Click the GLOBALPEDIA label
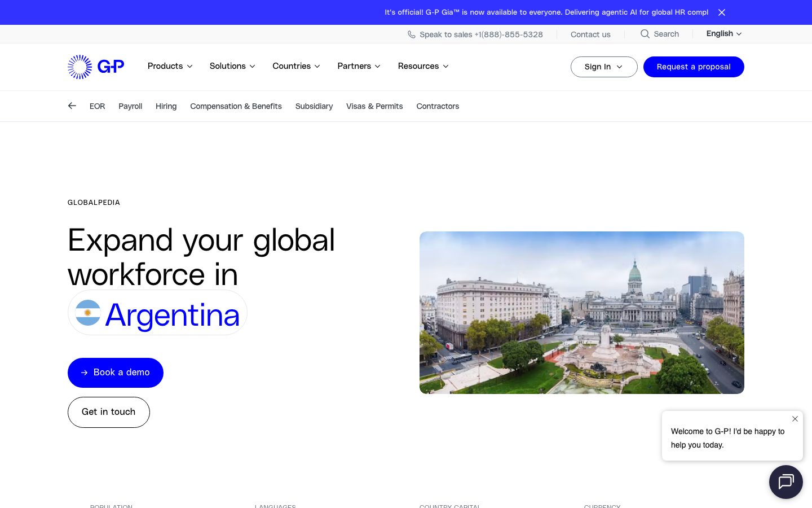 click(x=94, y=203)
